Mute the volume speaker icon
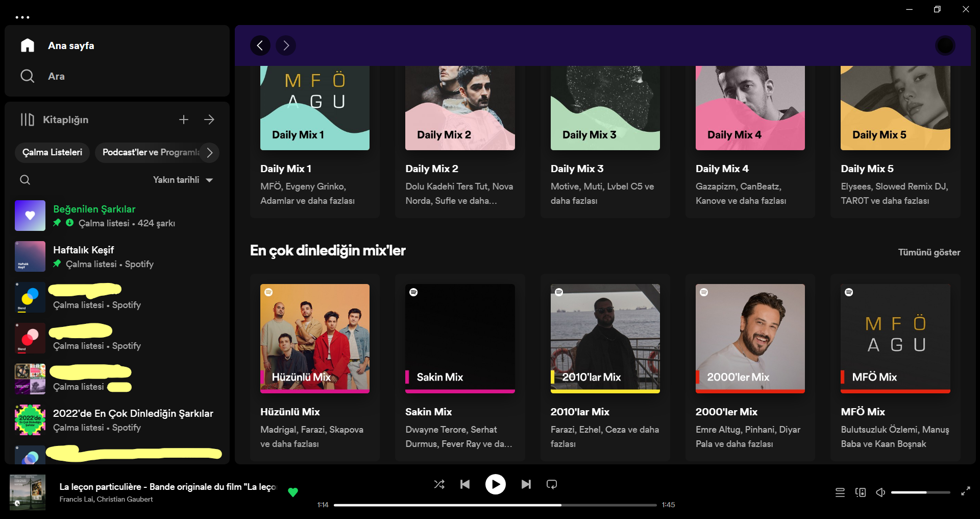The height and width of the screenshot is (519, 980). [x=880, y=492]
